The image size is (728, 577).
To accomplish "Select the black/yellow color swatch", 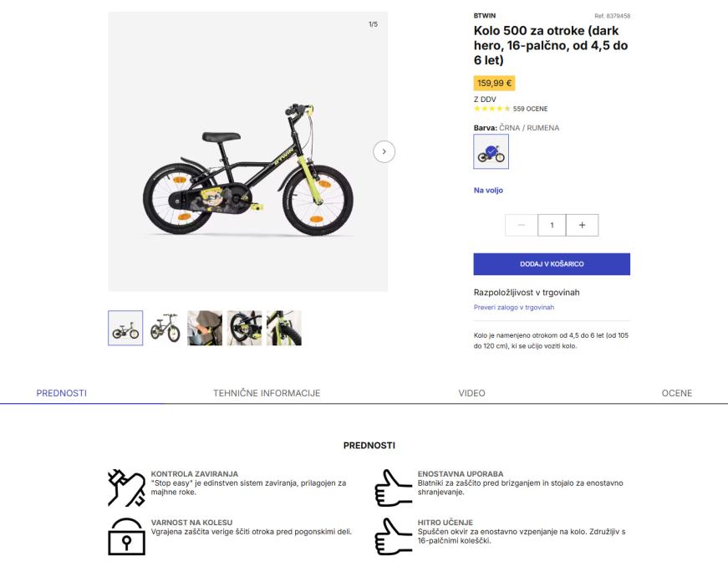I will (491, 151).
